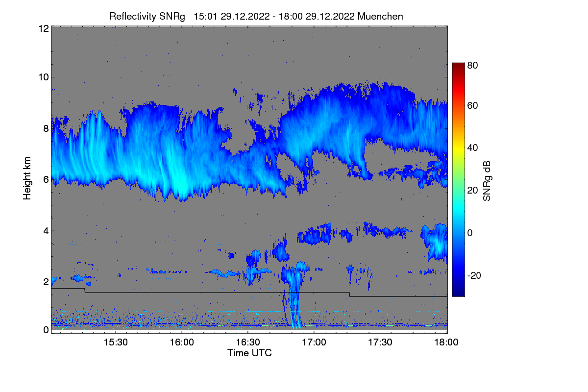Click the low cloud patch at 4 km near 18:00
588x392 pixels.
436,242
